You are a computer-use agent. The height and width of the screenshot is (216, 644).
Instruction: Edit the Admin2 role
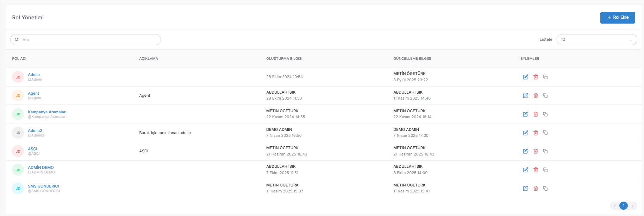(x=525, y=133)
